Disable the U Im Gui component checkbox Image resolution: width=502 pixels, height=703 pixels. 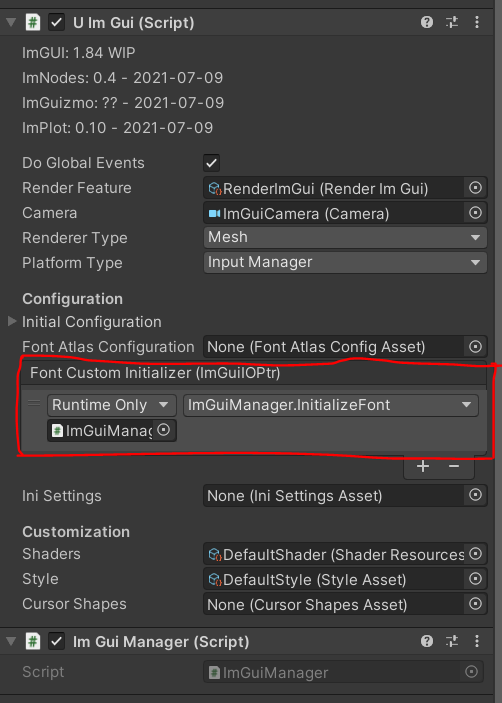[56, 22]
